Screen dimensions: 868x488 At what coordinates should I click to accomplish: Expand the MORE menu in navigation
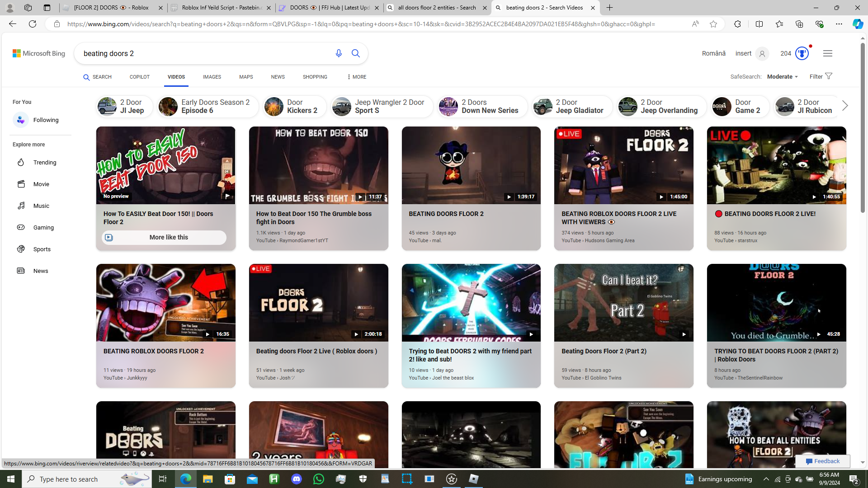coord(356,77)
